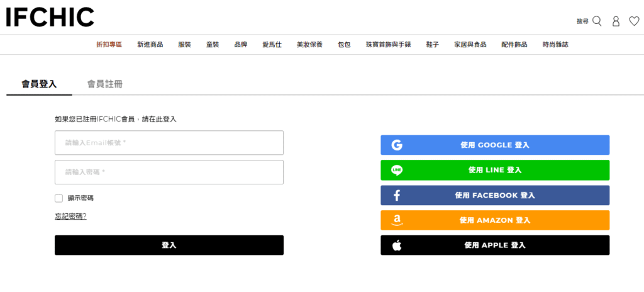
Task: Click the black 登入 button
Action: pyautogui.click(x=169, y=245)
